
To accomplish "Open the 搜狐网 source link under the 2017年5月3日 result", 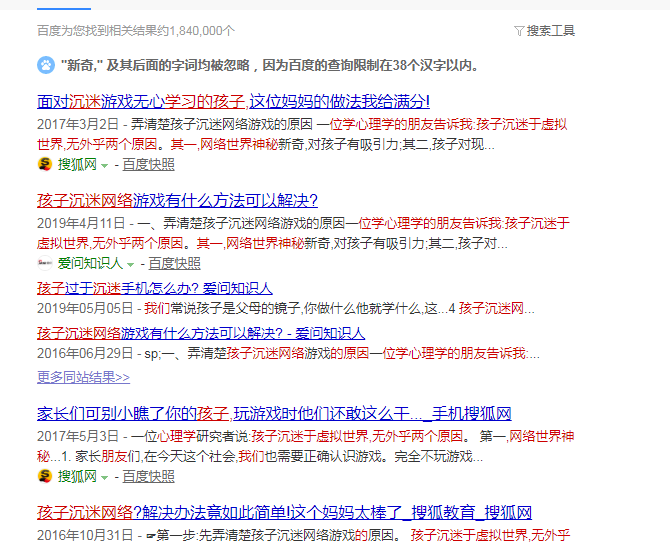I will tap(77, 476).
